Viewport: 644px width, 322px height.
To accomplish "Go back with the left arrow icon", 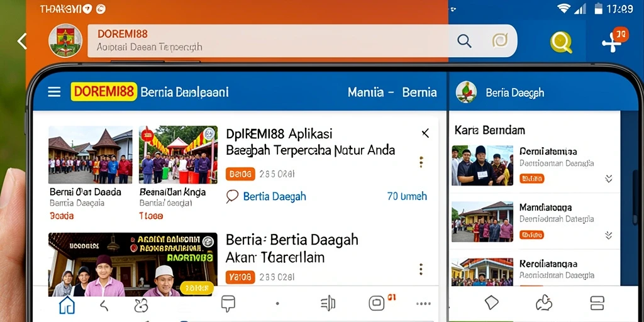I will pyautogui.click(x=22, y=41).
